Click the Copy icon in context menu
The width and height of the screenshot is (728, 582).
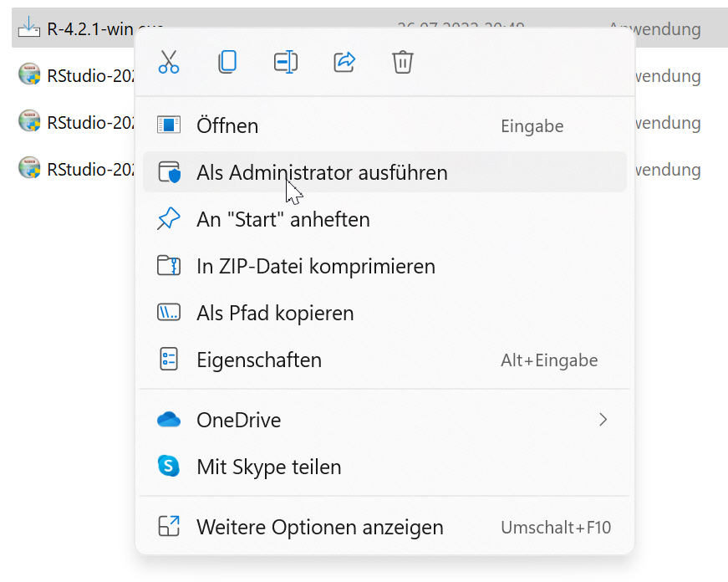(x=227, y=62)
